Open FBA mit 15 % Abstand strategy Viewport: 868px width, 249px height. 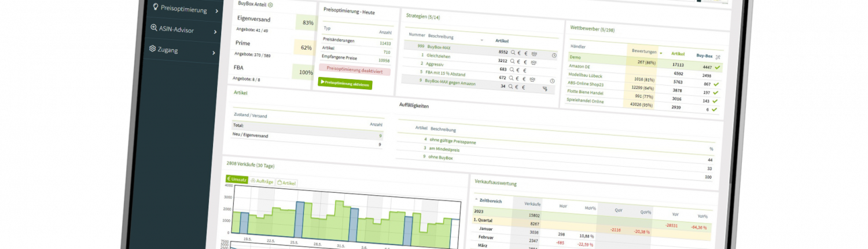pos(445,73)
